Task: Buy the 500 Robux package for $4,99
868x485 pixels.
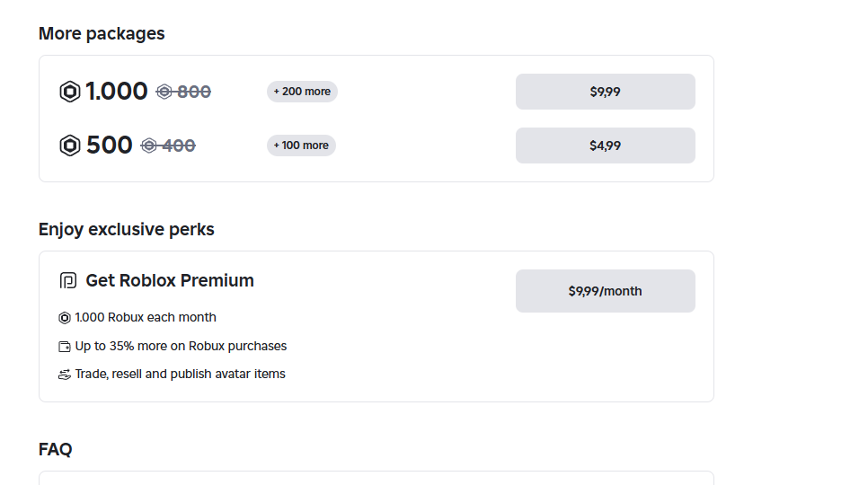Action: (605, 145)
